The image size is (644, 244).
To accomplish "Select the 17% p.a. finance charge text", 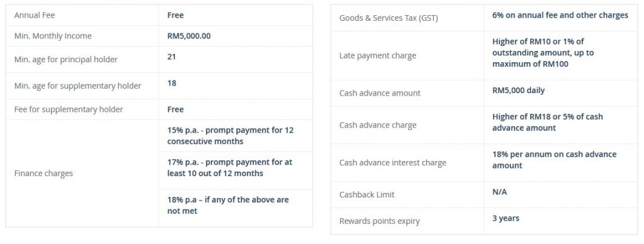I will click(x=230, y=168).
